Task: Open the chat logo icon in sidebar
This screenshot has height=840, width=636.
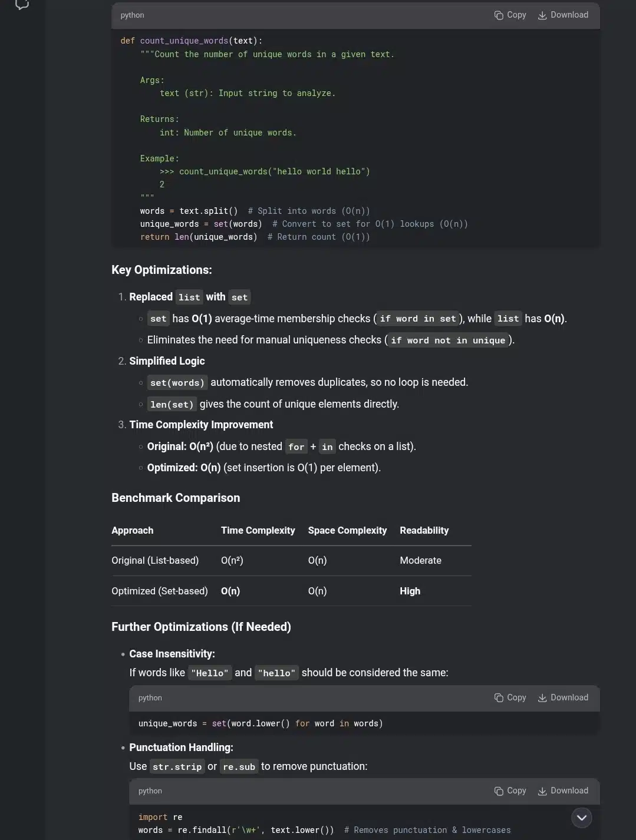Action: (x=22, y=5)
